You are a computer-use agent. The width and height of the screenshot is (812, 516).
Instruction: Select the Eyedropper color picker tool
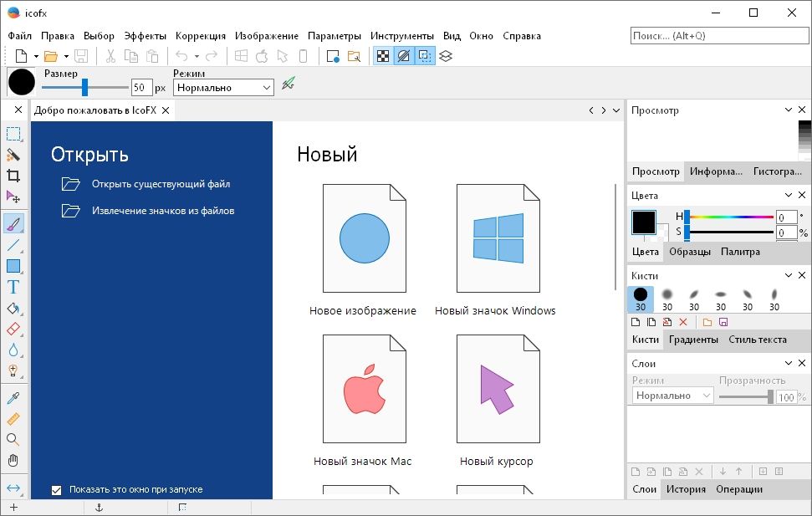(13, 398)
